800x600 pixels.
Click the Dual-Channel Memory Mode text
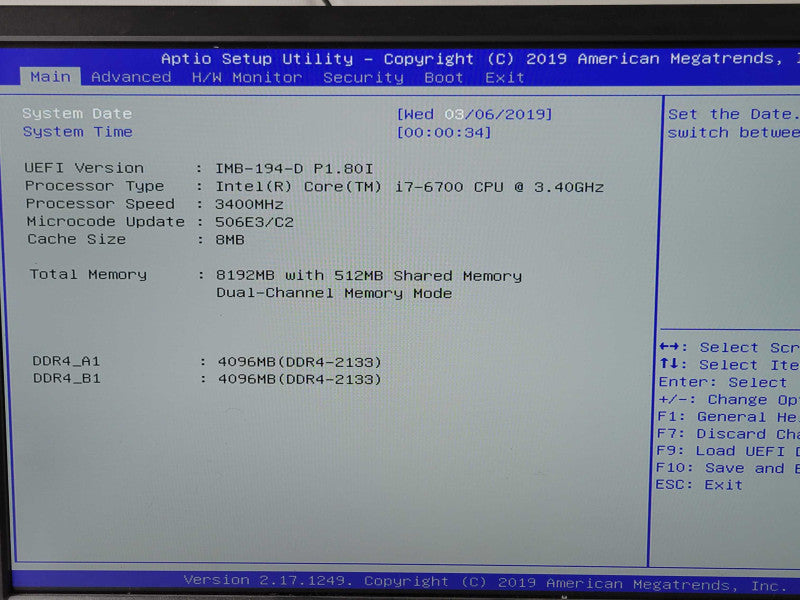(334, 293)
